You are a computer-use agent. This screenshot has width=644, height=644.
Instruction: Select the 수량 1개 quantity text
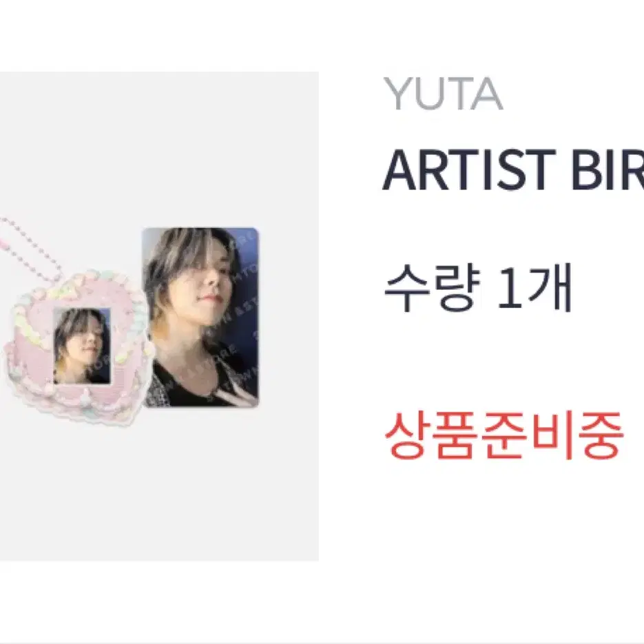pos(478,288)
